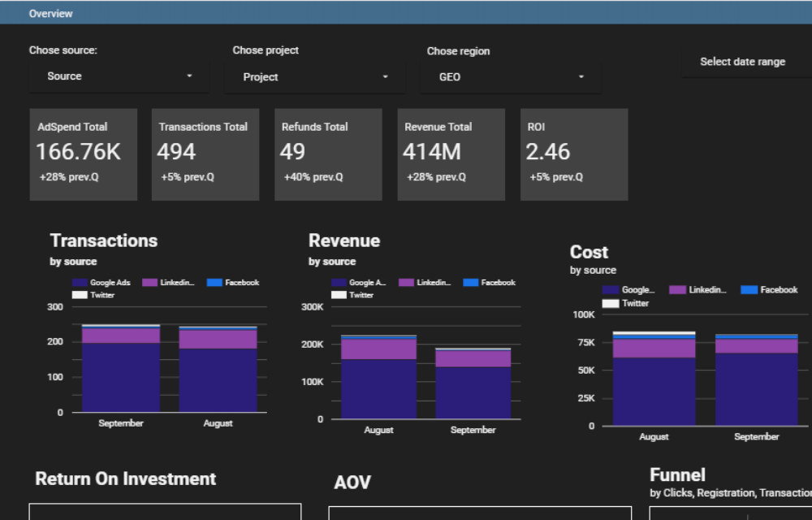The width and height of the screenshot is (812, 520).
Task: Click the AOV chart title
Action: (352, 483)
